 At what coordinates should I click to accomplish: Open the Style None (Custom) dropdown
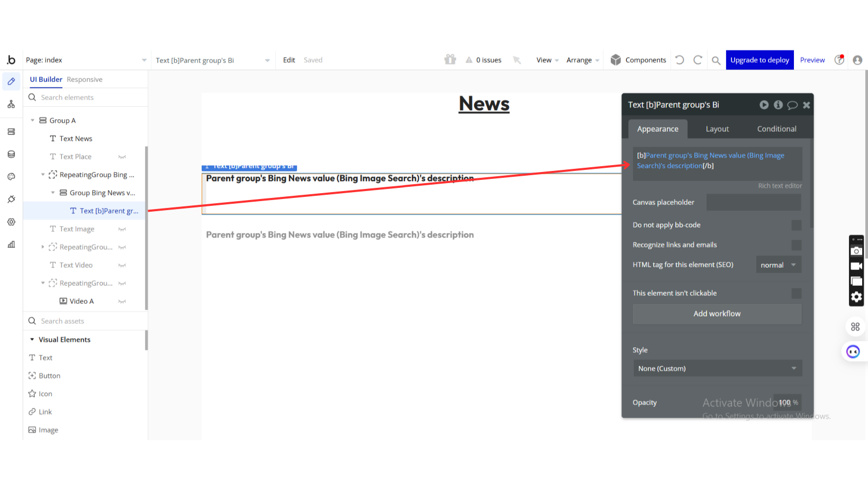tap(717, 369)
